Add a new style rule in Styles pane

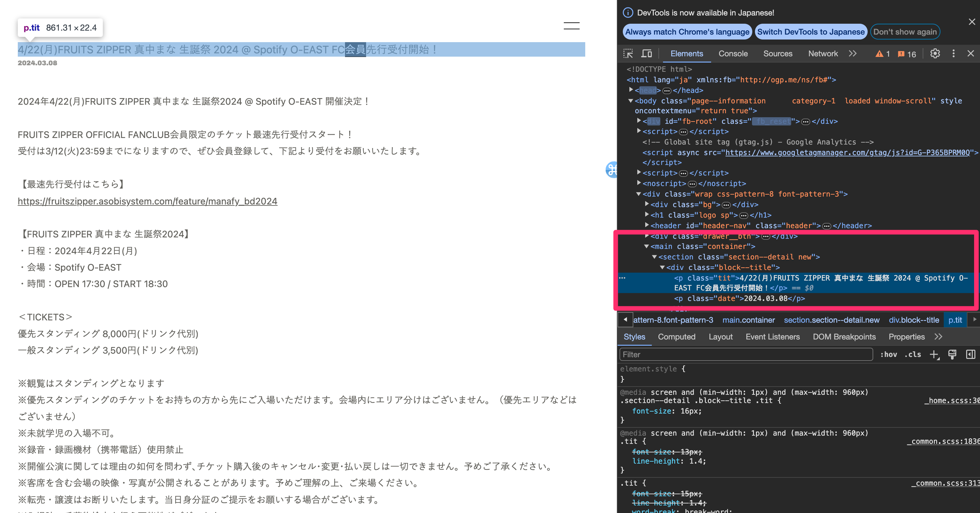click(x=934, y=354)
